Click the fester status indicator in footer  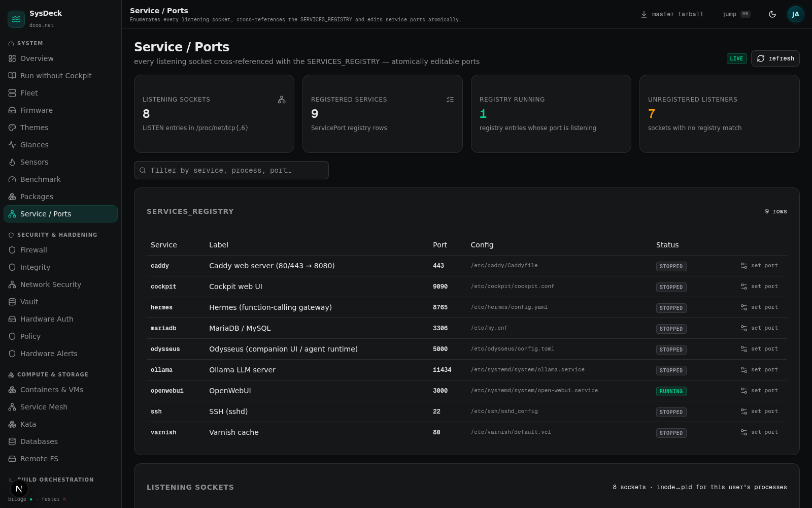click(x=54, y=499)
